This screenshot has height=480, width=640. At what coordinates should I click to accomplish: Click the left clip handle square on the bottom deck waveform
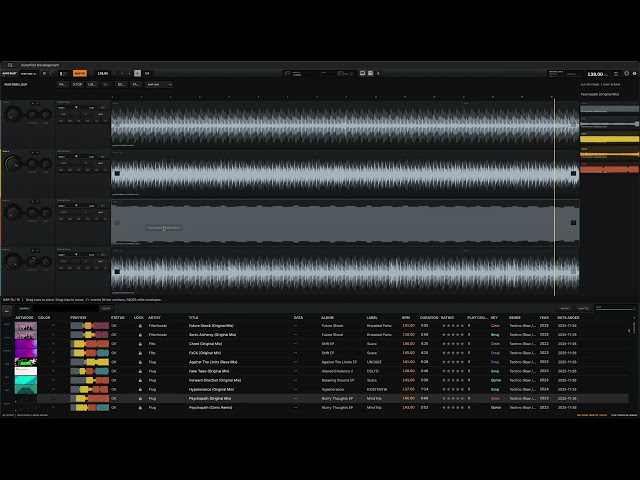point(117,271)
